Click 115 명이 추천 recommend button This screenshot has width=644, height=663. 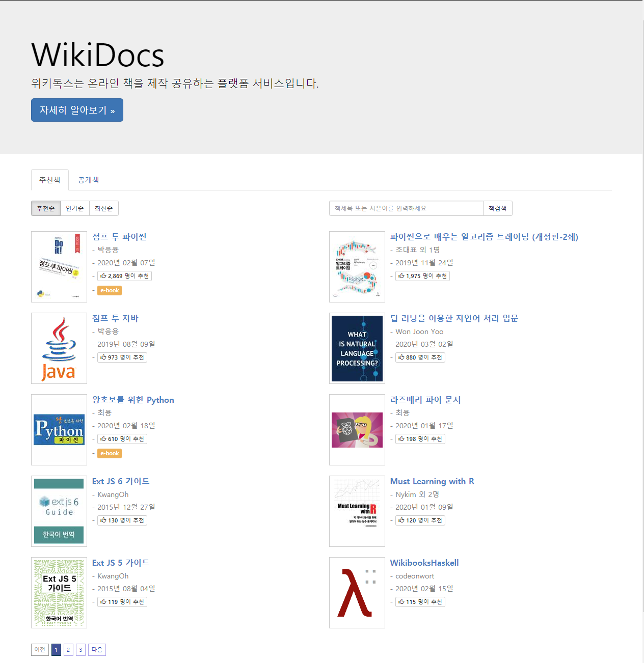(x=420, y=602)
